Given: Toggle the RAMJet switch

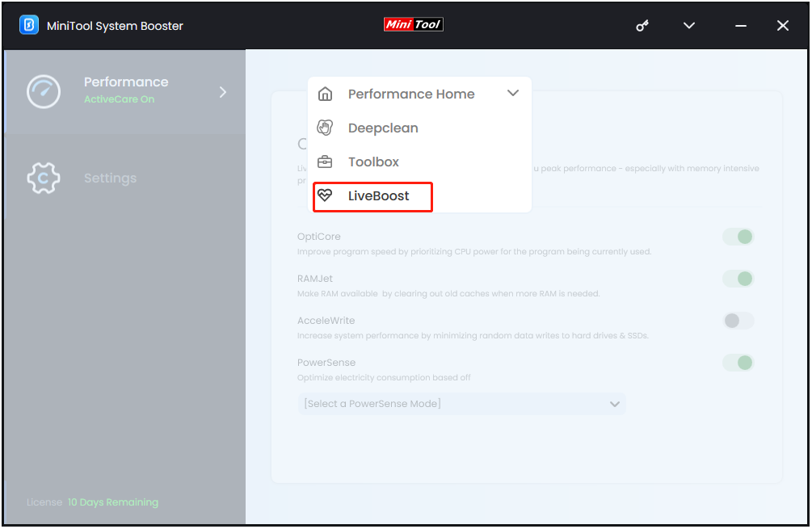Looking at the screenshot, I should coord(738,279).
